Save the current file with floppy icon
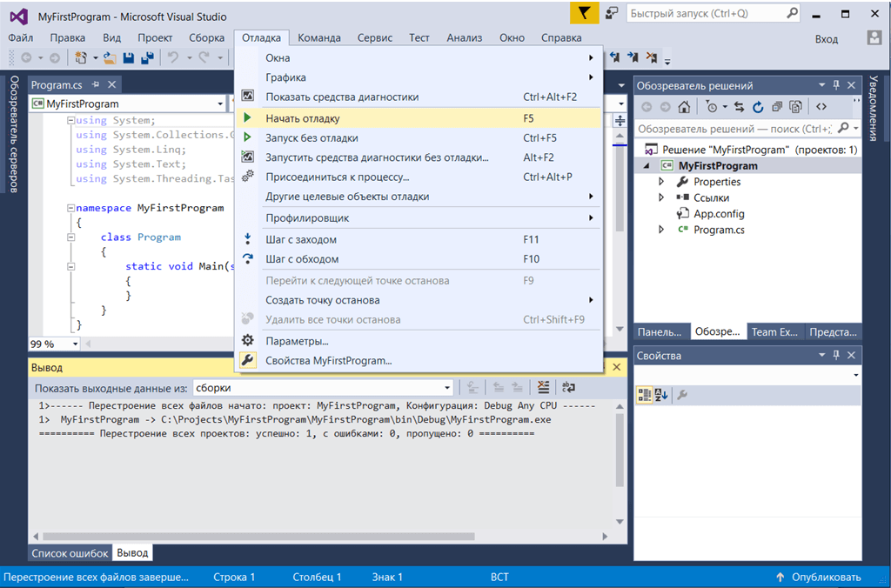Image resolution: width=891 pixels, height=588 pixels. coord(129,58)
